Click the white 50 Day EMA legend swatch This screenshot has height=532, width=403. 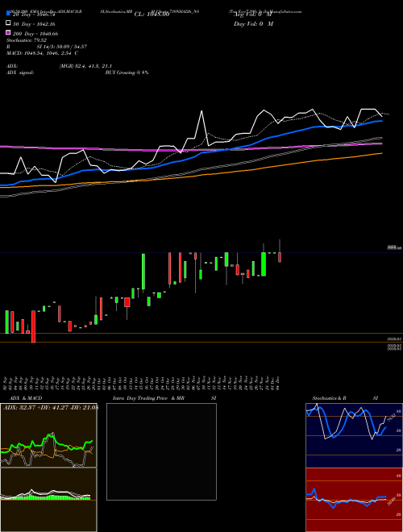pyautogui.click(x=9, y=23)
